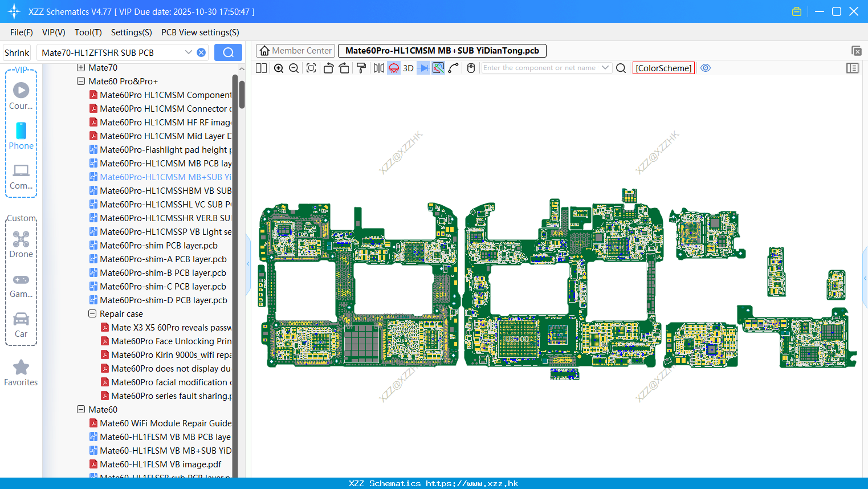Select the Phone category in the sidebar

point(21,136)
